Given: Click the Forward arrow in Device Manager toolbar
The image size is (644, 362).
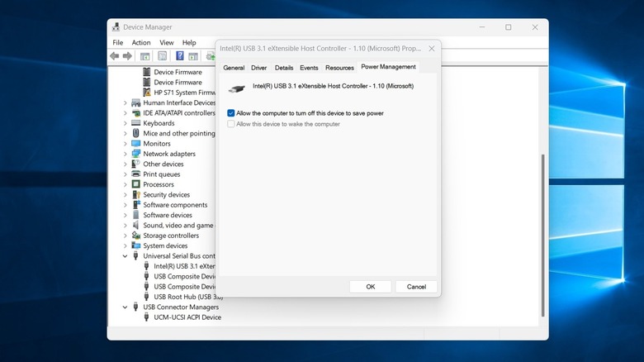Looking at the screenshot, I should pyautogui.click(x=127, y=56).
